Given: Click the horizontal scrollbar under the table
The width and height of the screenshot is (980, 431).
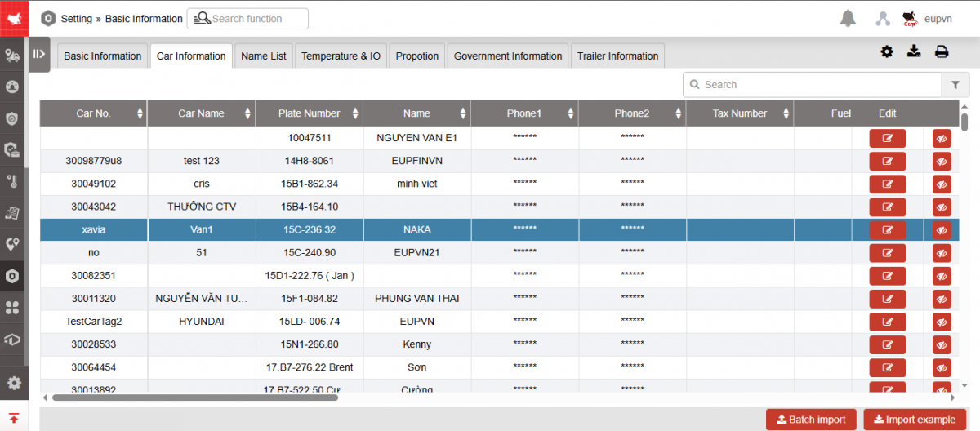Looking at the screenshot, I should click(x=194, y=398).
